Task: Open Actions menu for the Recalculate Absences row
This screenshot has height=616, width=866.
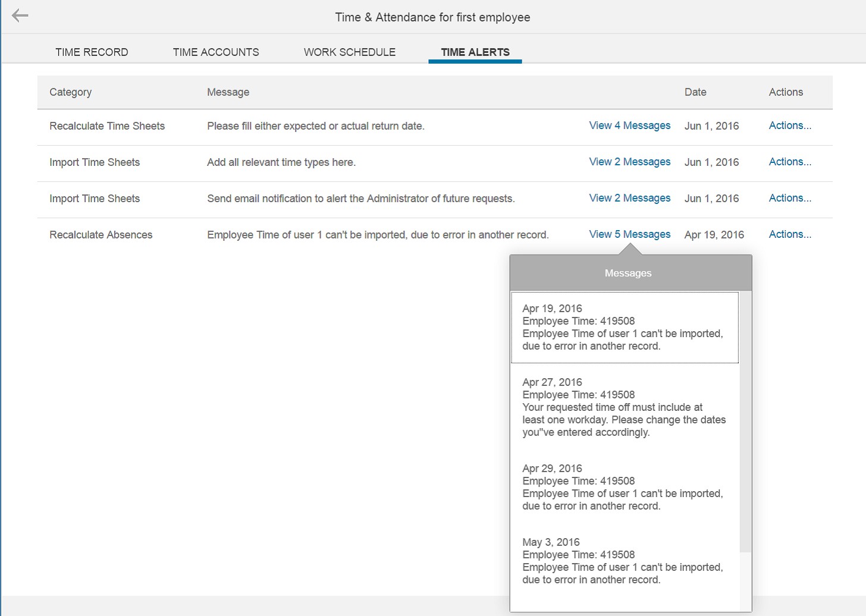Action: click(x=789, y=234)
